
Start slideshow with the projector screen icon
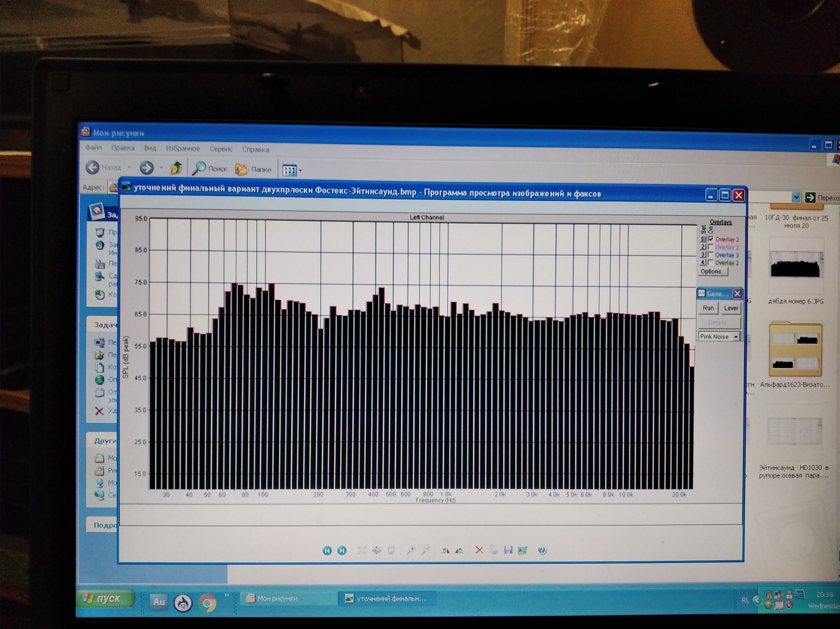pyautogui.click(x=391, y=550)
